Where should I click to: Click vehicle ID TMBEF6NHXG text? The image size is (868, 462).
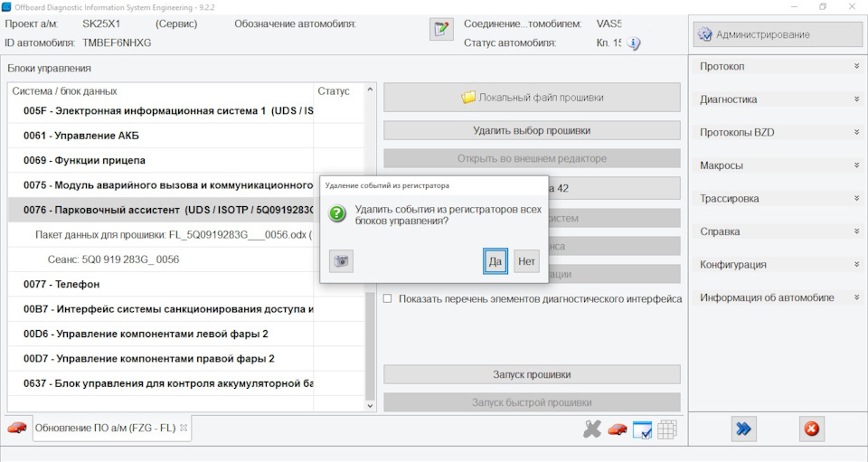click(x=117, y=43)
